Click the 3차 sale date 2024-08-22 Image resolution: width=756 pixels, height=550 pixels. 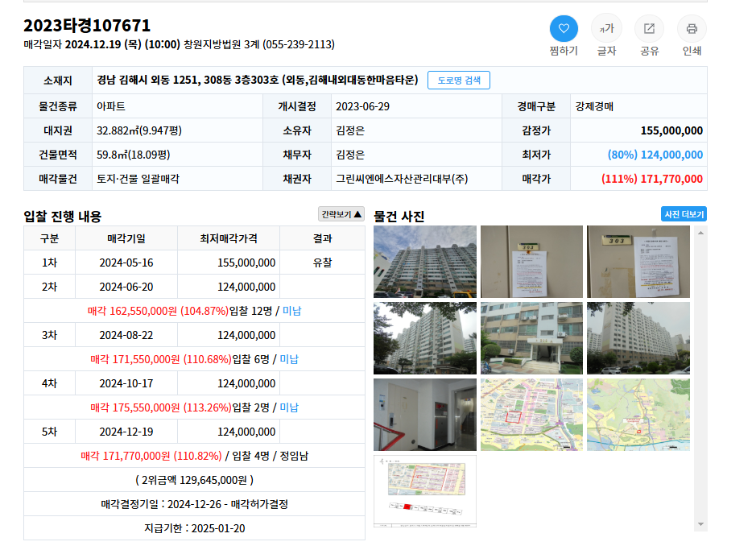[126, 335]
